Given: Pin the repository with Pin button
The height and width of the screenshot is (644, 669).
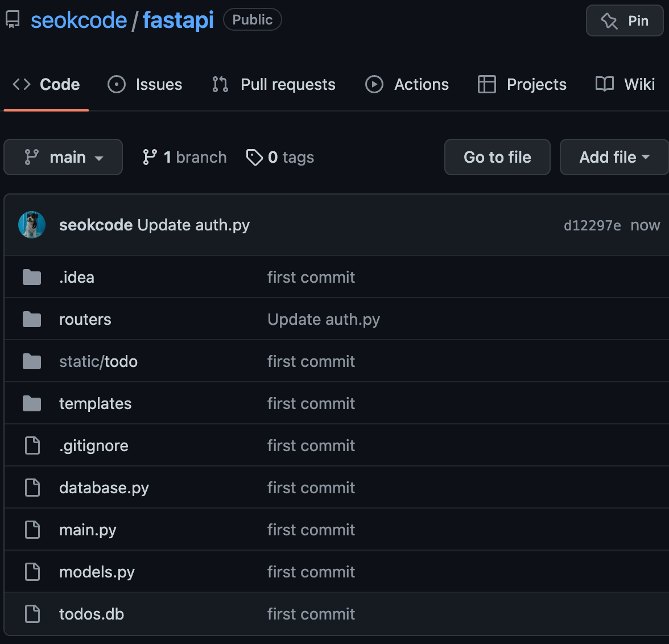Looking at the screenshot, I should pos(625,20).
